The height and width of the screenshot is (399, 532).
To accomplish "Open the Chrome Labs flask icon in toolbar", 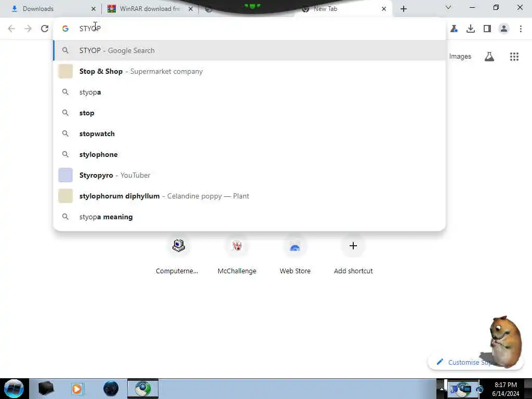I will [454, 29].
